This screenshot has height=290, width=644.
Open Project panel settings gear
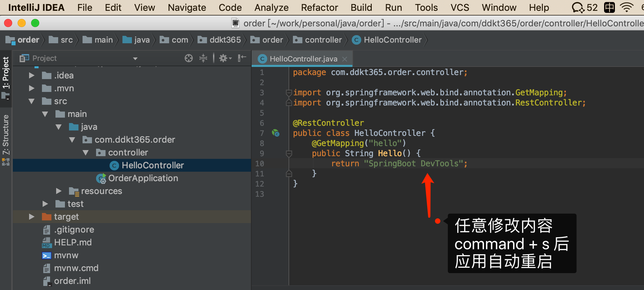[225, 58]
